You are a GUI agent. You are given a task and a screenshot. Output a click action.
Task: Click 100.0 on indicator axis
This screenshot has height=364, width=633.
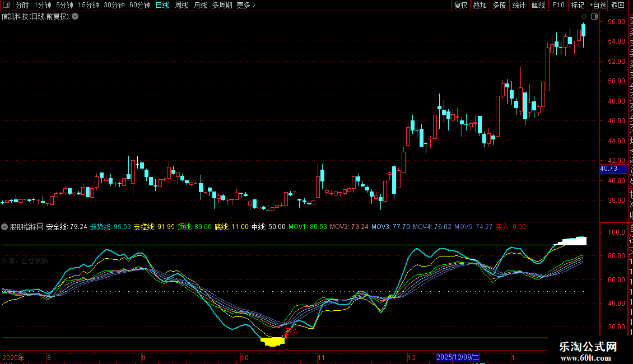click(x=616, y=232)
